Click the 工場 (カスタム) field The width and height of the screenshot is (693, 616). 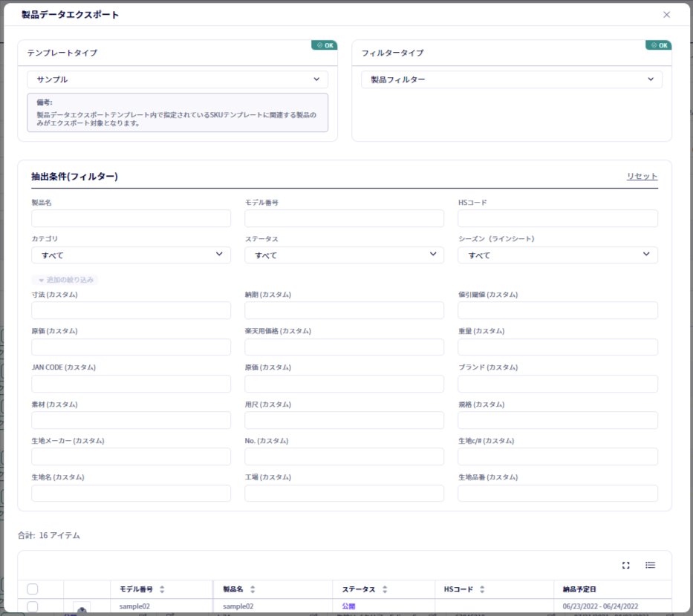coord(345,494)
